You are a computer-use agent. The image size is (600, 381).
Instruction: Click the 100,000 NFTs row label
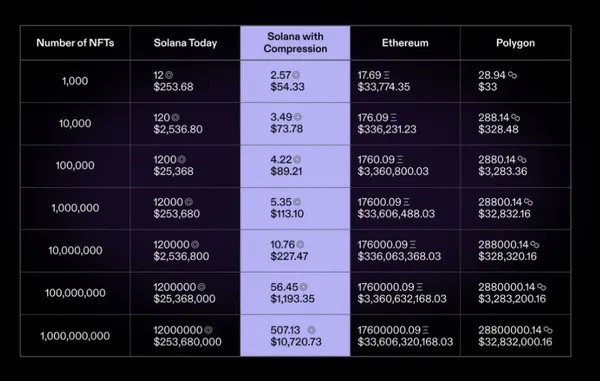pos(75,166)
